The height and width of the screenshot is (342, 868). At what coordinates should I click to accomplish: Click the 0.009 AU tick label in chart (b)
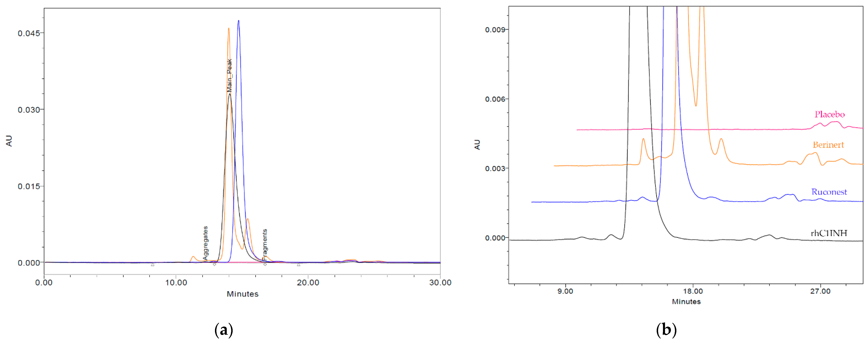tap(495, 30)
